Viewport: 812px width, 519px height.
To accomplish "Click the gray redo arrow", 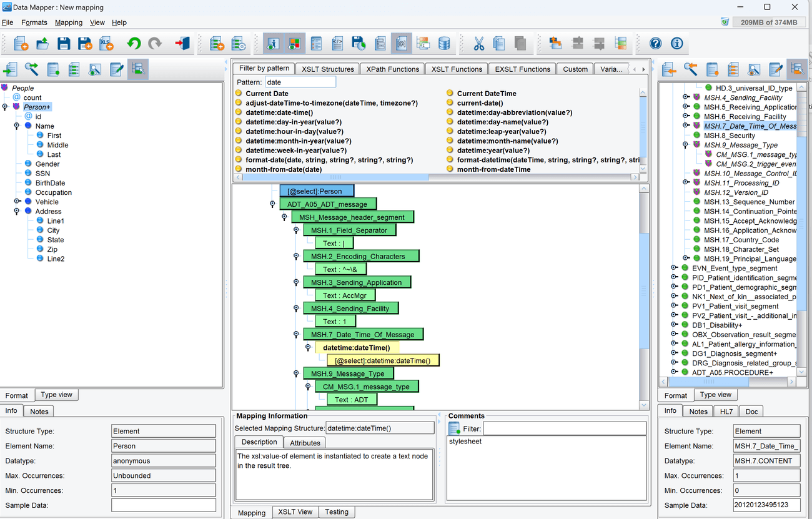I will pos(154,44).
